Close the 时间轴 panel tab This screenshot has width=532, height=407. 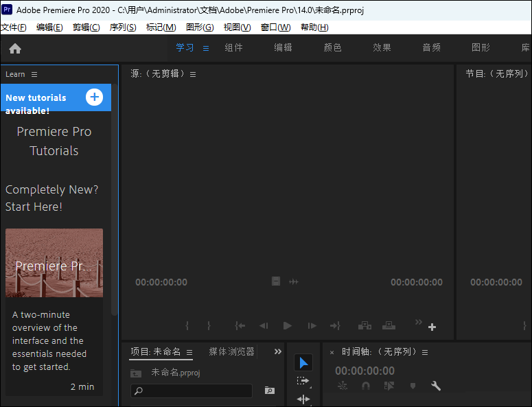click(x=332, y=353)
